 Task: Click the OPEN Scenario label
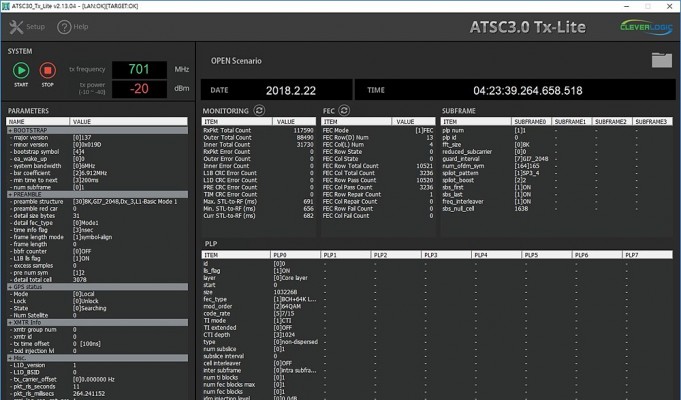coord(236,61)
